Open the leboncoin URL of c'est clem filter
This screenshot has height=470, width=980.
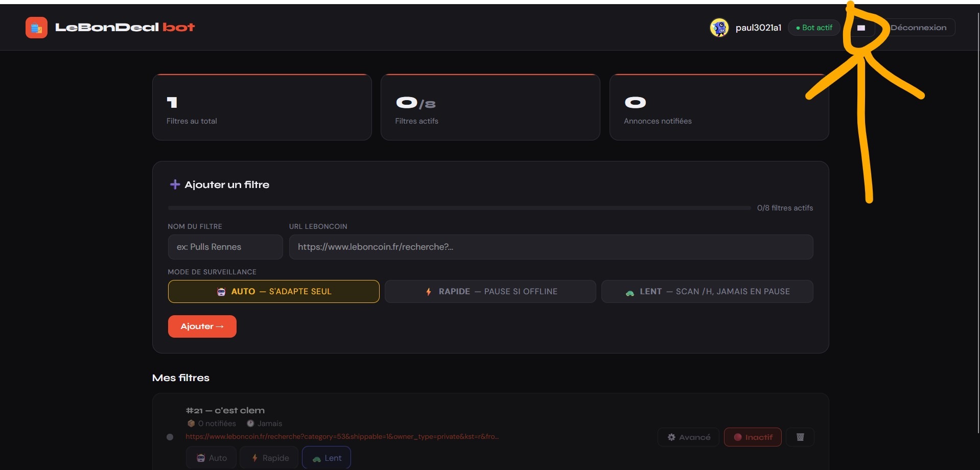pyautogui.click(x=342, y=436)
